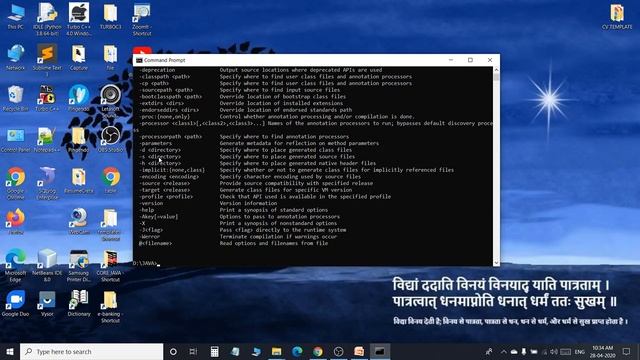The height and width of the screenshot is (360, 640).
Task: Launch Google Chrome desktop shortcut
Action: pos(16,182)
